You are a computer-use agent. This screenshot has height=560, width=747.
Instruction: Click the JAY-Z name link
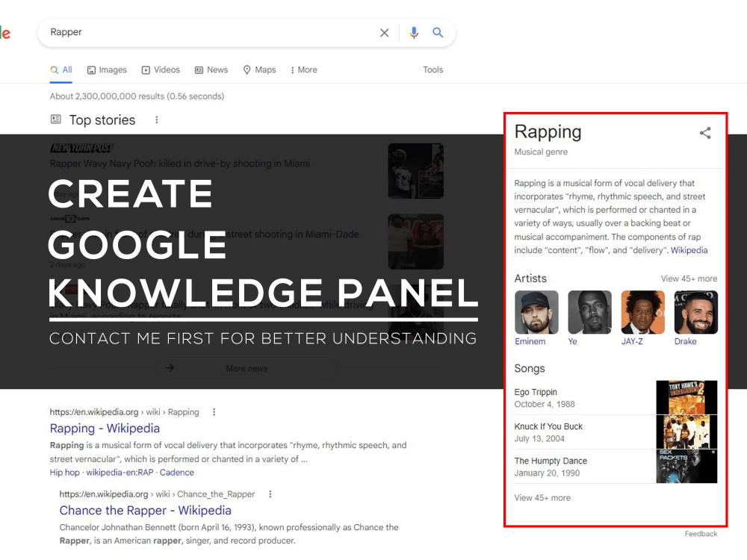coord(632,341)
